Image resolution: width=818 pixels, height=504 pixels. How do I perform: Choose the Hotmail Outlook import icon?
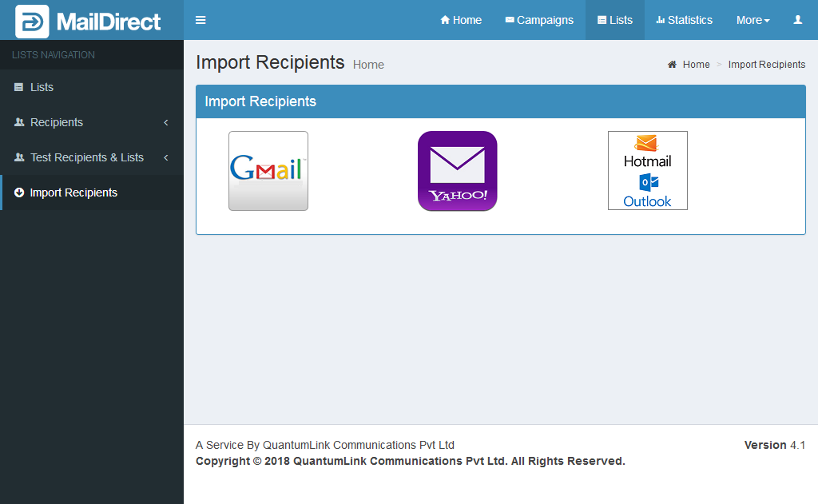pyautogui.click(x=647, y=171)
